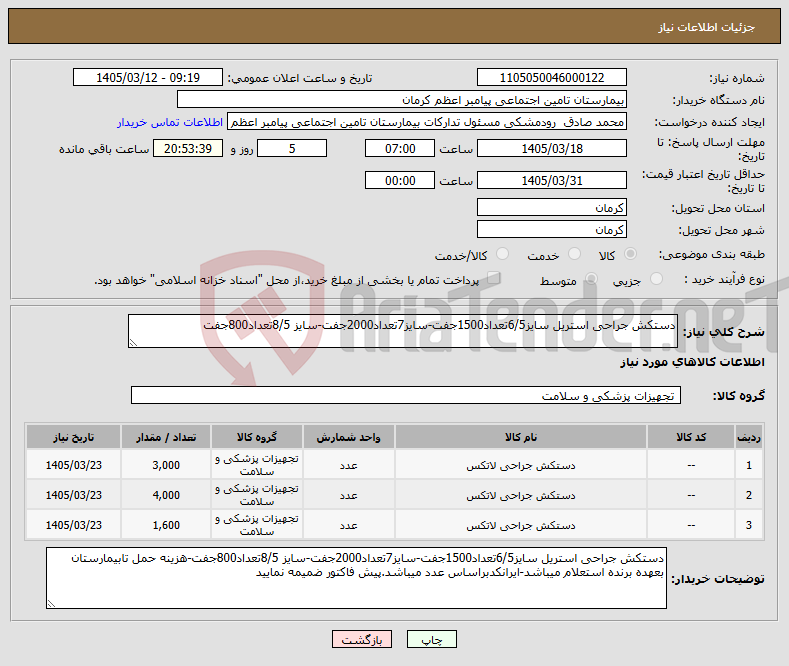The image size is (789, 666).
Task: Select the کالا radio button
Action: coord(630,254)
